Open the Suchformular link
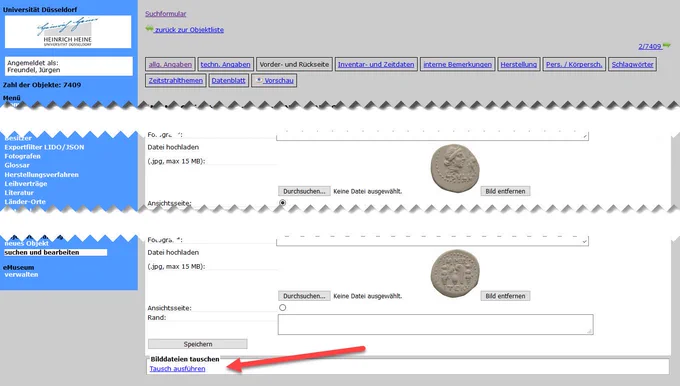Image resolution: width=680 pixels, height=386 pixels. pos(166,13)
